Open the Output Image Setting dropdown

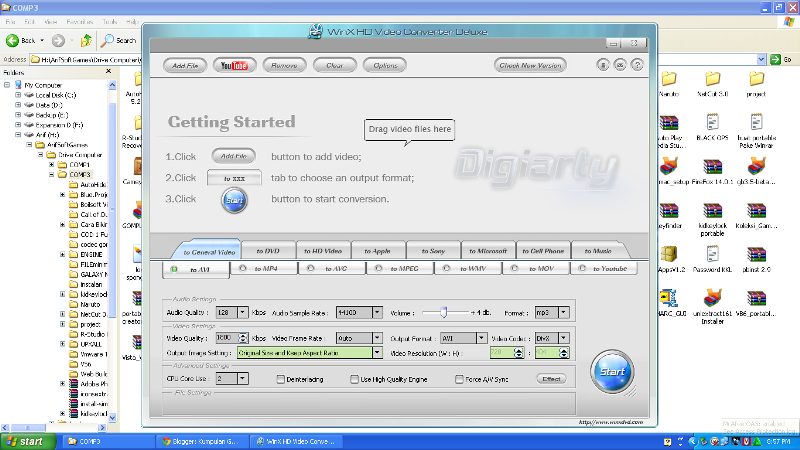click(377, 353)
